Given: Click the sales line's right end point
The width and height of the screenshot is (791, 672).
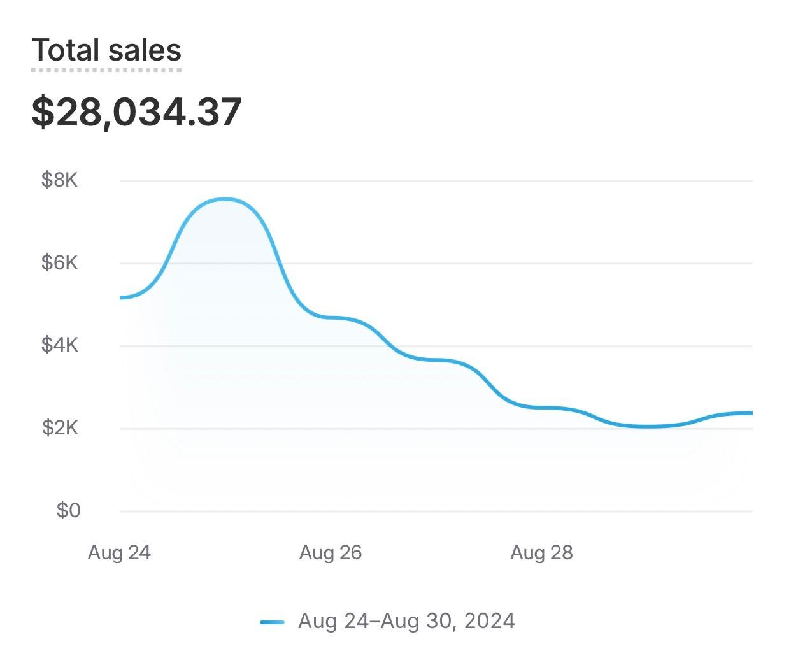Looking at the screenshot, I should [752, 413].
